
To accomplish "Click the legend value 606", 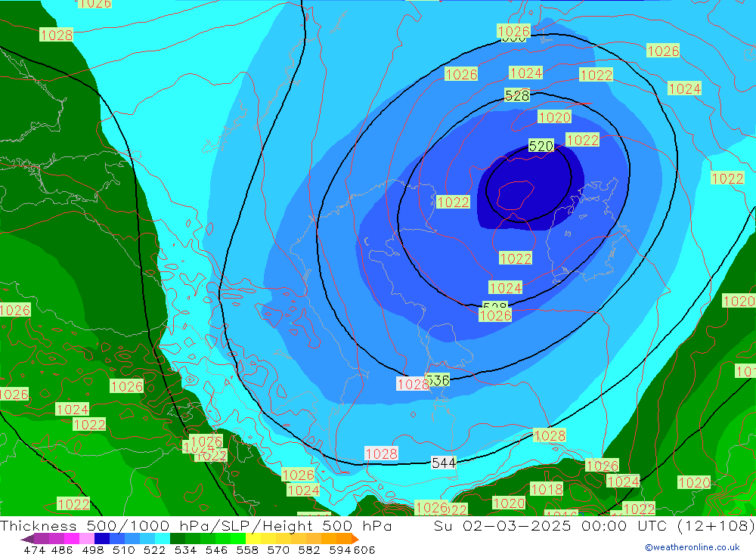I will click(x=364, y=550).
